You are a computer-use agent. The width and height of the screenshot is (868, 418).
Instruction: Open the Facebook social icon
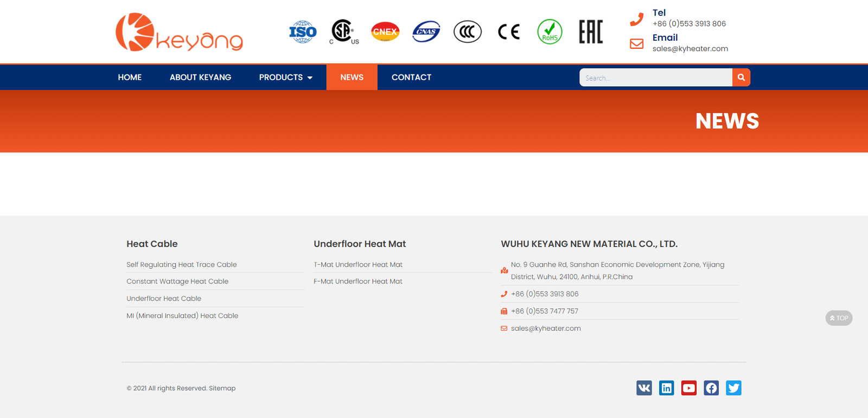pyautogui.click(x=711, y=388)
